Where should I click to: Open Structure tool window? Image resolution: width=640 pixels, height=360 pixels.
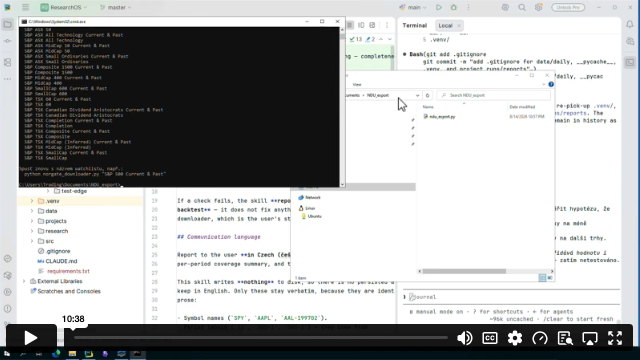8,62
